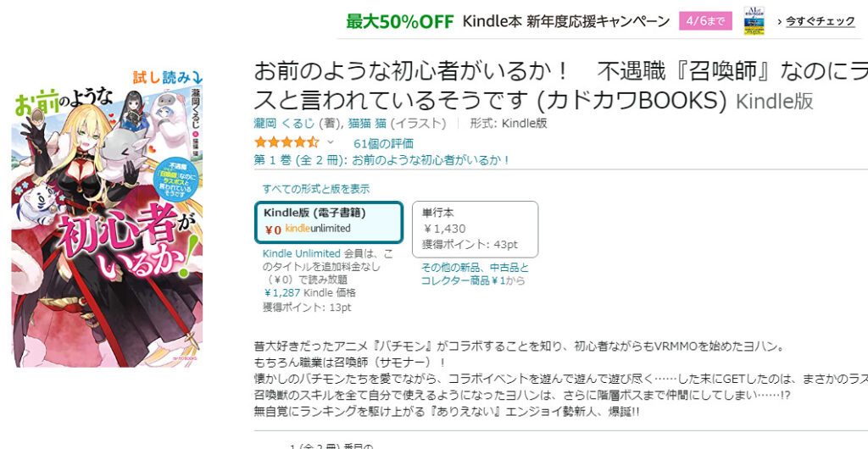Select the 単行本 format option
This screenshot has width=868, height=449.
tap(475, 229)
